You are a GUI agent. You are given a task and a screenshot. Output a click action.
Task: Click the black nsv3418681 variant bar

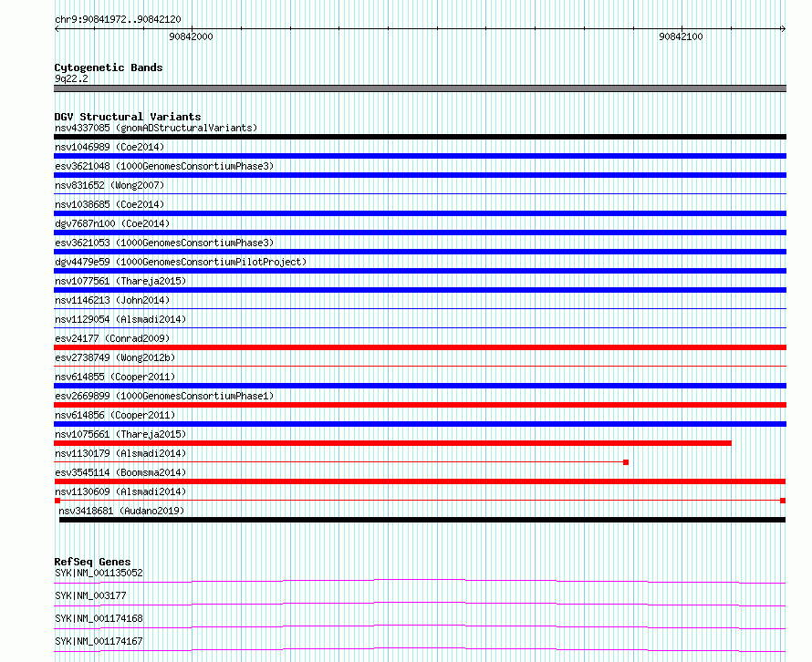422,520
